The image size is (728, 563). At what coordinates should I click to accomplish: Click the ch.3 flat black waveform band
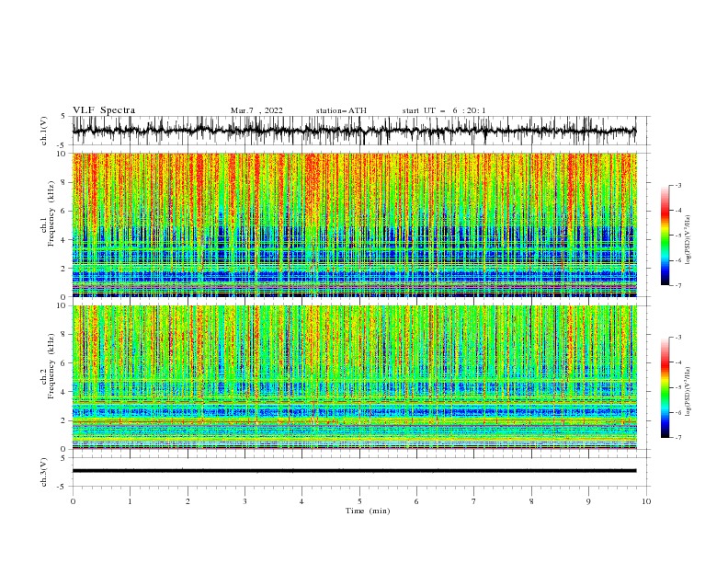[x=354, y=471]
